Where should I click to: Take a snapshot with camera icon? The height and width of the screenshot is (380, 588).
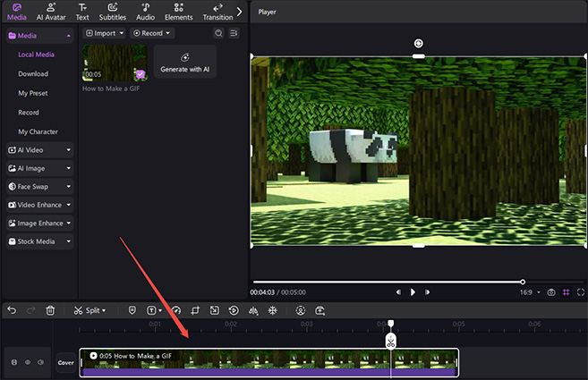[551, 292]
